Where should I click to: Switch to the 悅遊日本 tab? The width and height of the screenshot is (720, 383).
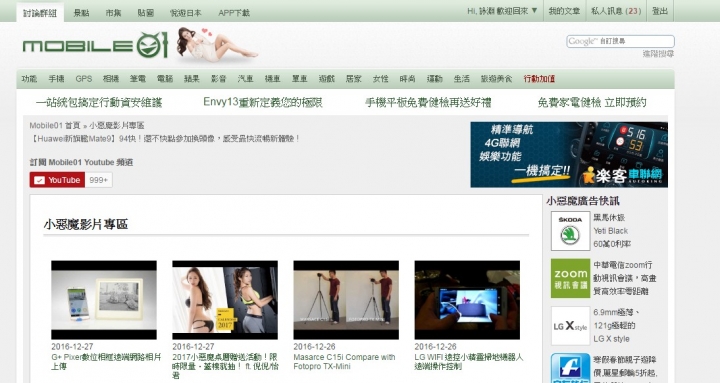(186, 12)
